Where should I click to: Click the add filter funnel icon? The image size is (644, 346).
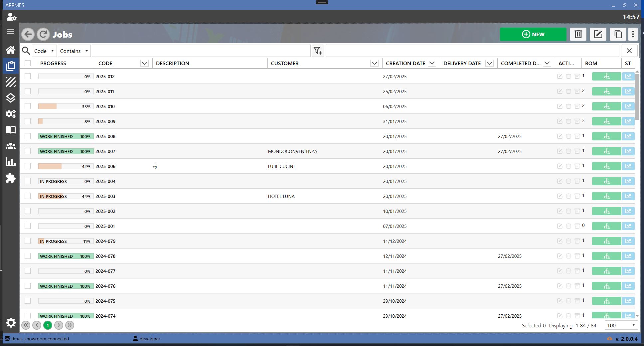318,51
